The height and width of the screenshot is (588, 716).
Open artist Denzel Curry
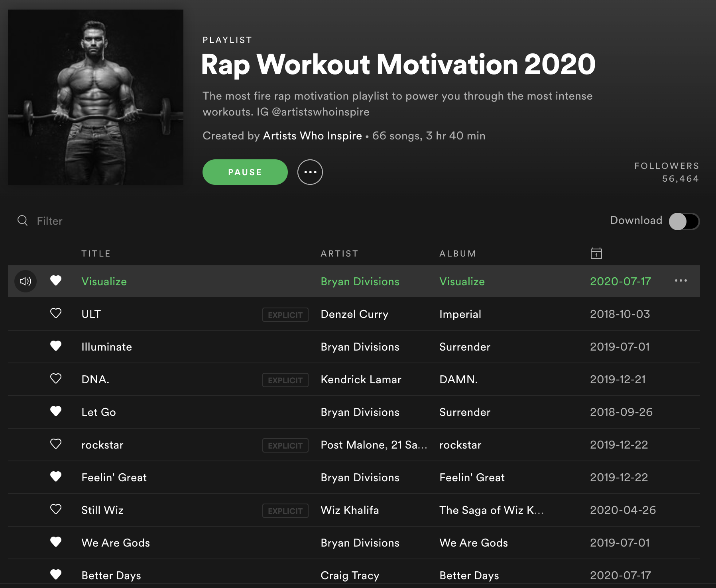(x=354, y=314)
